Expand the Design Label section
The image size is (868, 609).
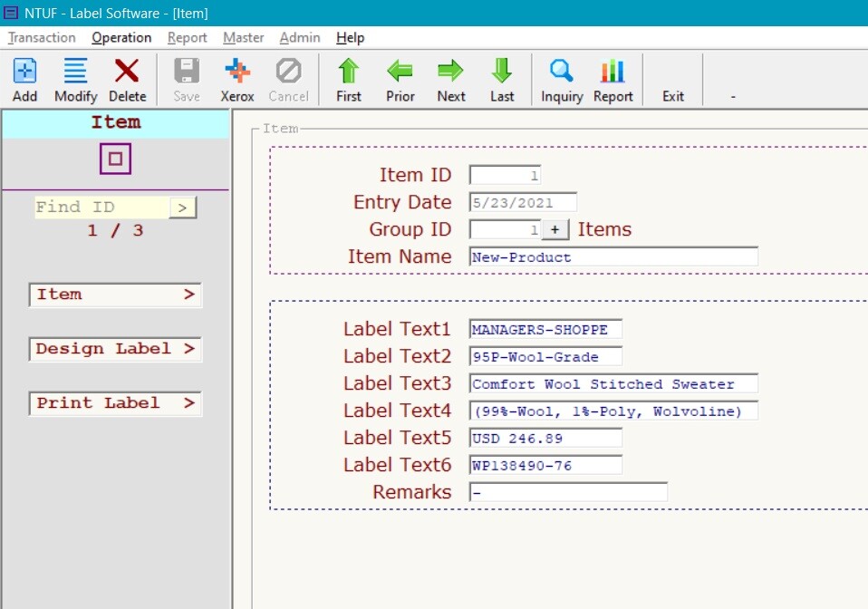114,349
